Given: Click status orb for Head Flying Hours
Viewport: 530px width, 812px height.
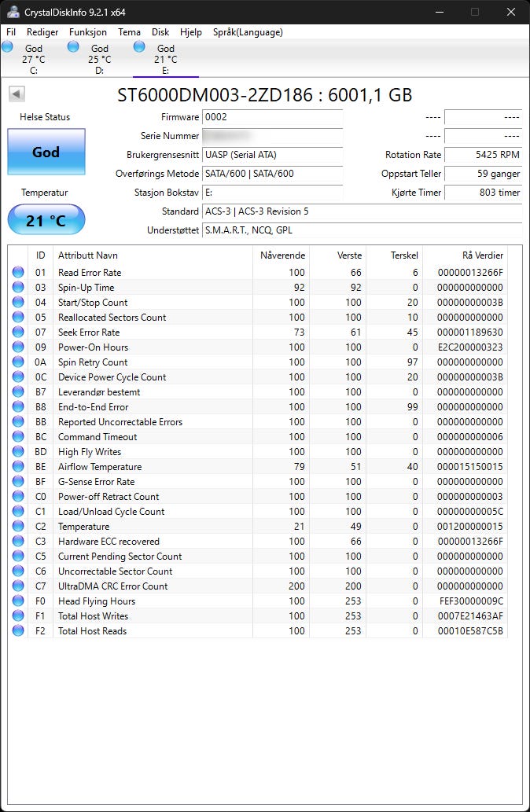Looking at the screenshot, I should point(18,601).
